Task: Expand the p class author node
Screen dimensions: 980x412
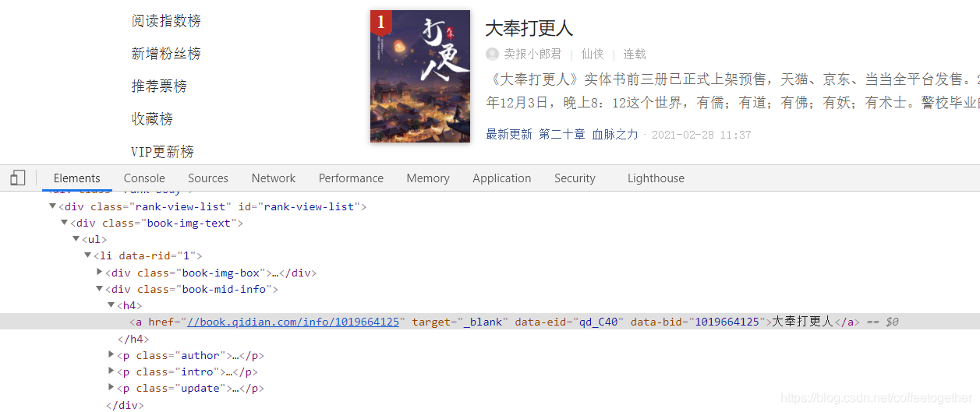Action: [x=111, y=355]
